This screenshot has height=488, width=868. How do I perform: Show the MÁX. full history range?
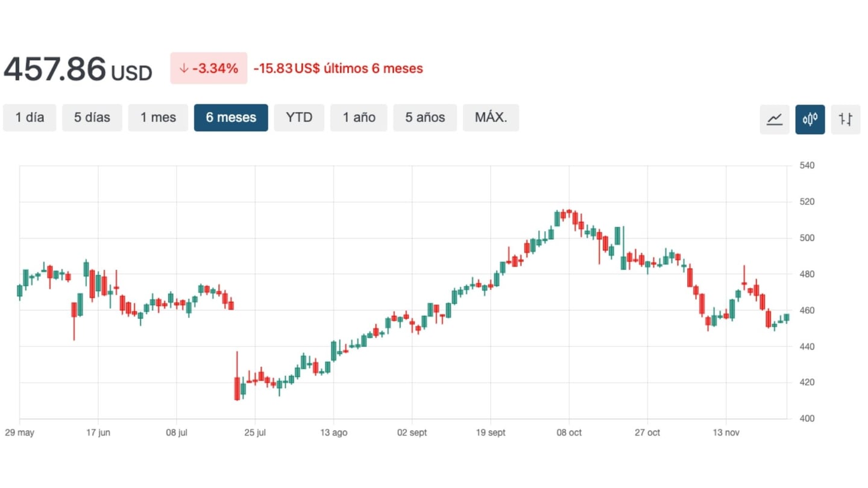point(491,117)
